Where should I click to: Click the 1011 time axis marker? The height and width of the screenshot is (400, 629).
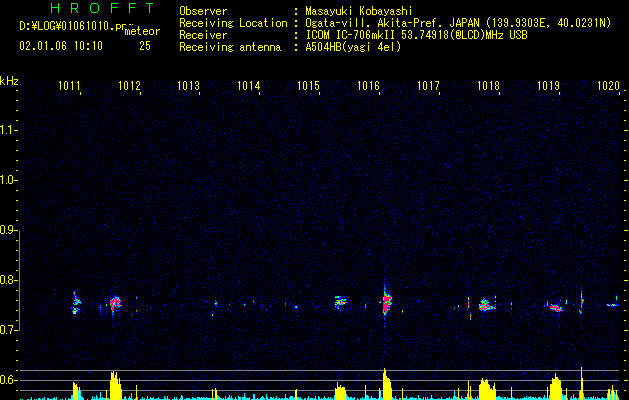[x=69, y=86]
